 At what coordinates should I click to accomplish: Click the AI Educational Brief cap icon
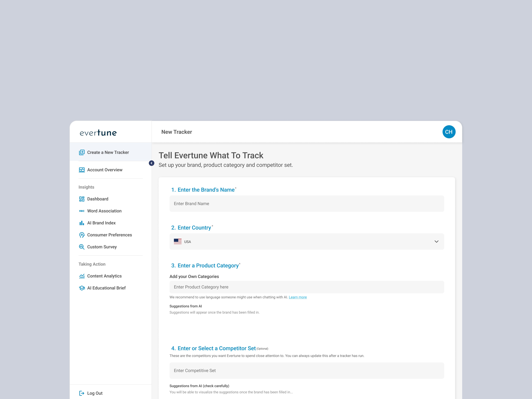(x=82, y=288)
